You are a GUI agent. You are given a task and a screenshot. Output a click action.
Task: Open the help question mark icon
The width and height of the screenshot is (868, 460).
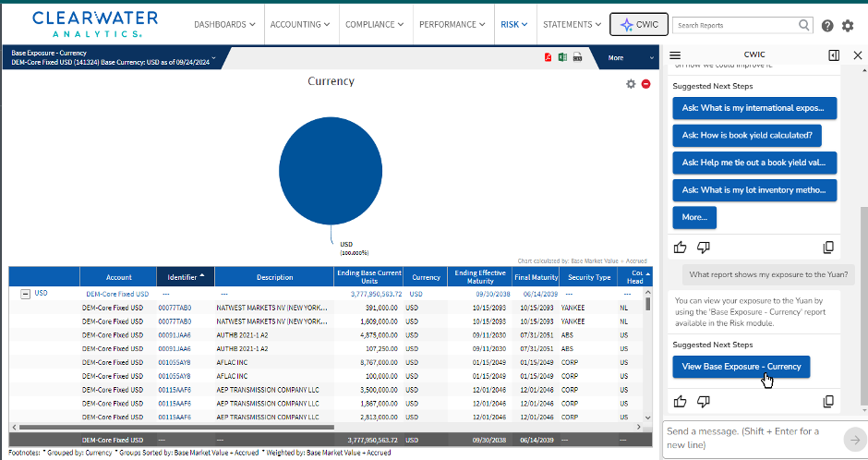tap(827, 26)
